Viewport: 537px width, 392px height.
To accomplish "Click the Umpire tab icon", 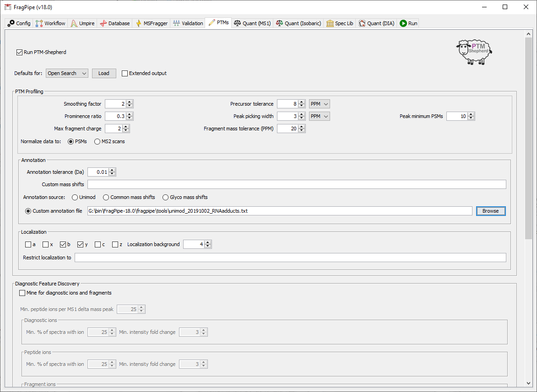I will [74, 23].
